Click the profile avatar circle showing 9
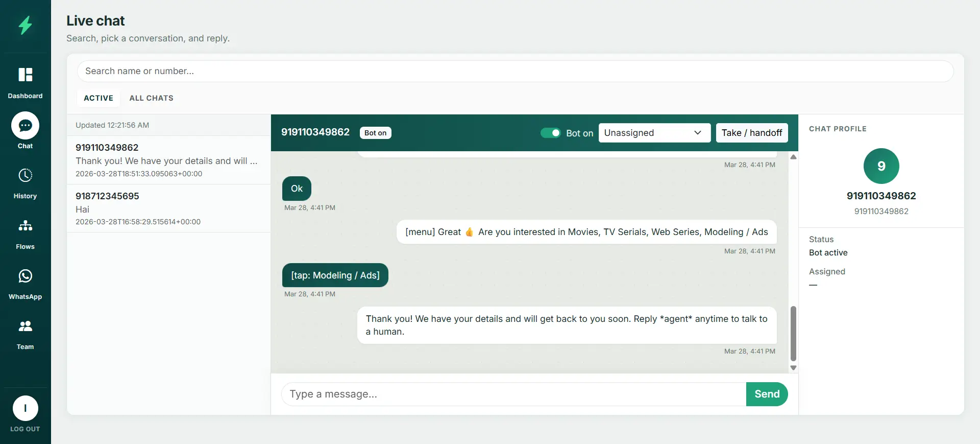 pyautogui.click(x=881, y=166)
